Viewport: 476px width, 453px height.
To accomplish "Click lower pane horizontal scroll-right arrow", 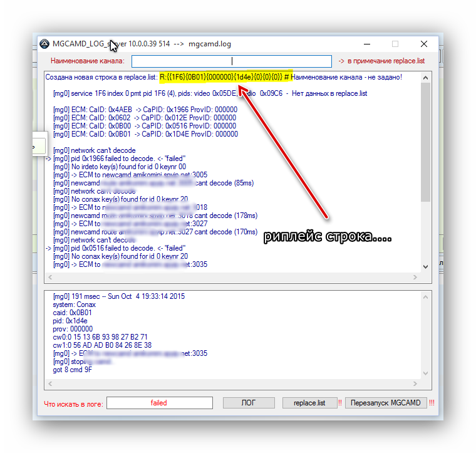I will click(x=415, y=384).
